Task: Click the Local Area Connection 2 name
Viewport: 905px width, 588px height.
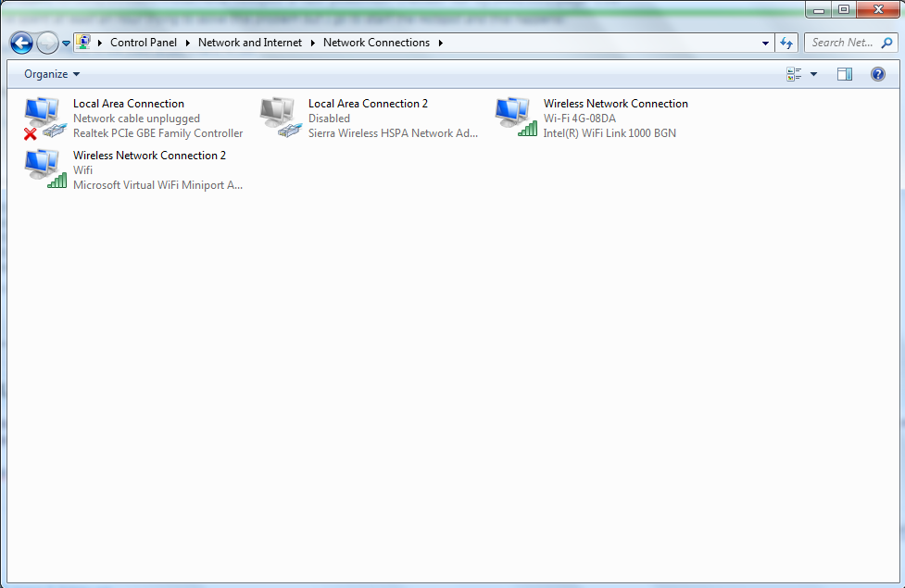Action: pyautogui.click(x=369, y=104)
